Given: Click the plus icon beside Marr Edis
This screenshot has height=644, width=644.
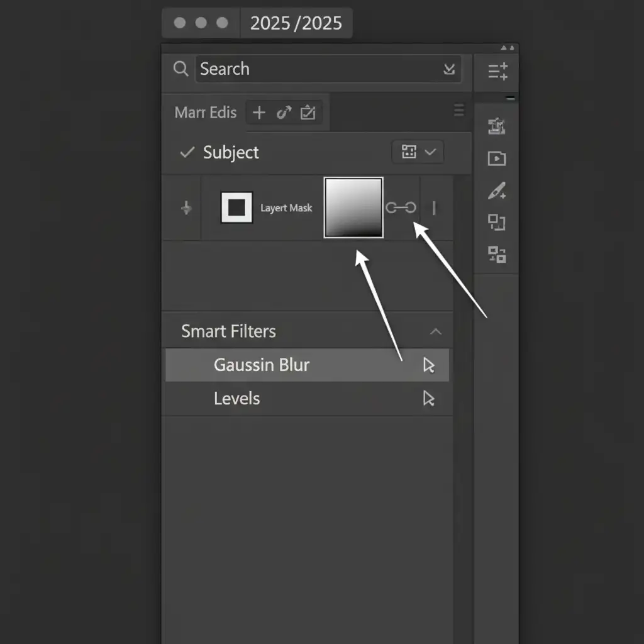Looking at the screenshot, I should 258,113.
